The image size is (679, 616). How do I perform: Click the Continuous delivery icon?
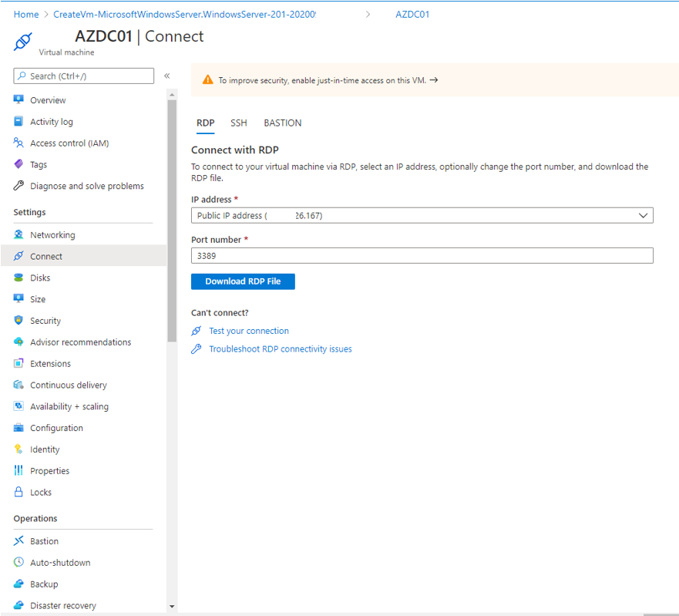click(x=18, y=384)
